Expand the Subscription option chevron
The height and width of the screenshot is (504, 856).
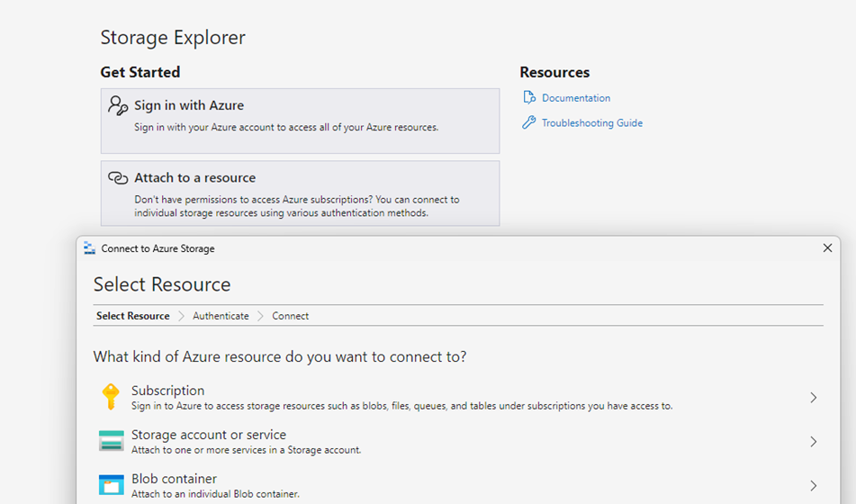click(x=813, y=397)
